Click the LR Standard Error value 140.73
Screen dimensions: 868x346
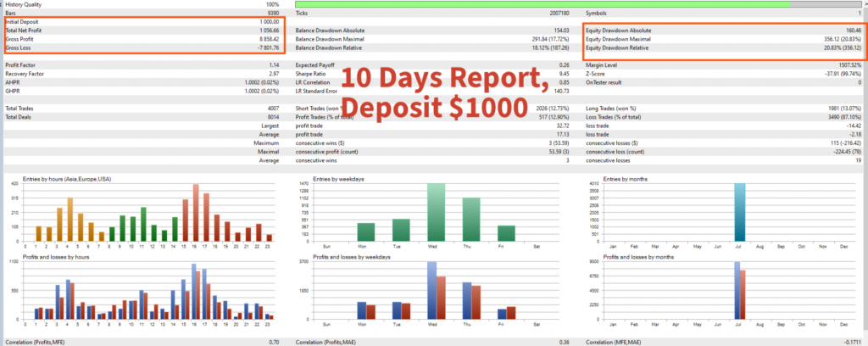[561, 92]
